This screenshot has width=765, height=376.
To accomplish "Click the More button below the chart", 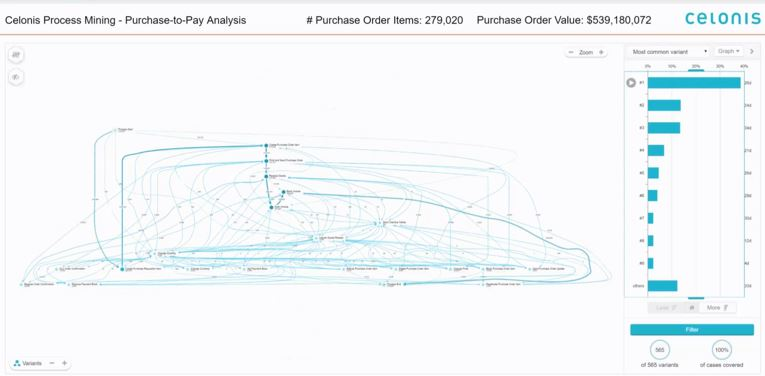I will click(718, 308).
